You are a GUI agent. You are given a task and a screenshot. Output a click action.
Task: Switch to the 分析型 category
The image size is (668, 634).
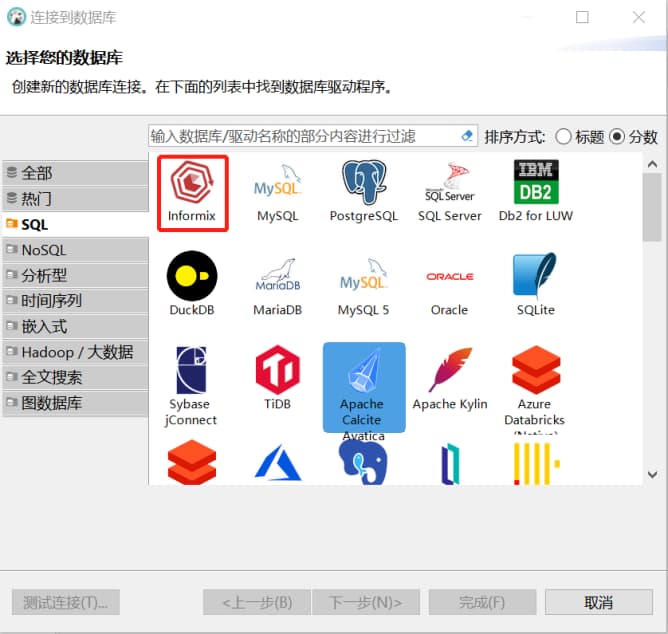75,275
